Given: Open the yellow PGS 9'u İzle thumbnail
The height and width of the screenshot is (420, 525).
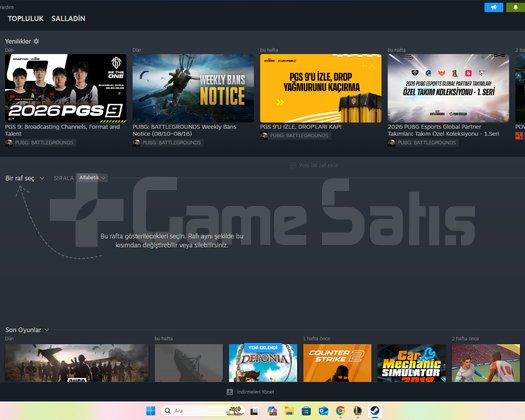Looking at the screenshot, I should click(321, 88).
